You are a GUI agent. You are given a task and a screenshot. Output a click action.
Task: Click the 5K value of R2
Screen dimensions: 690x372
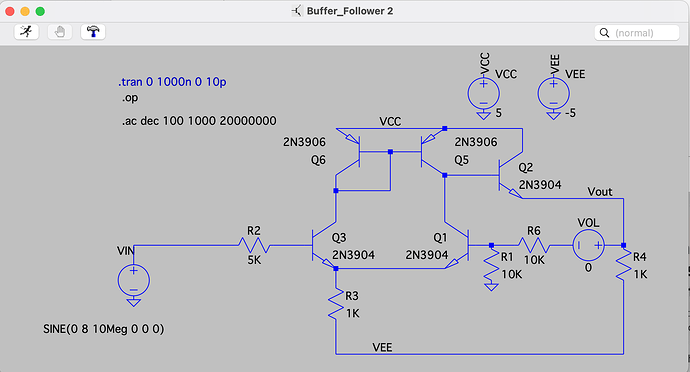pos(254,260)
